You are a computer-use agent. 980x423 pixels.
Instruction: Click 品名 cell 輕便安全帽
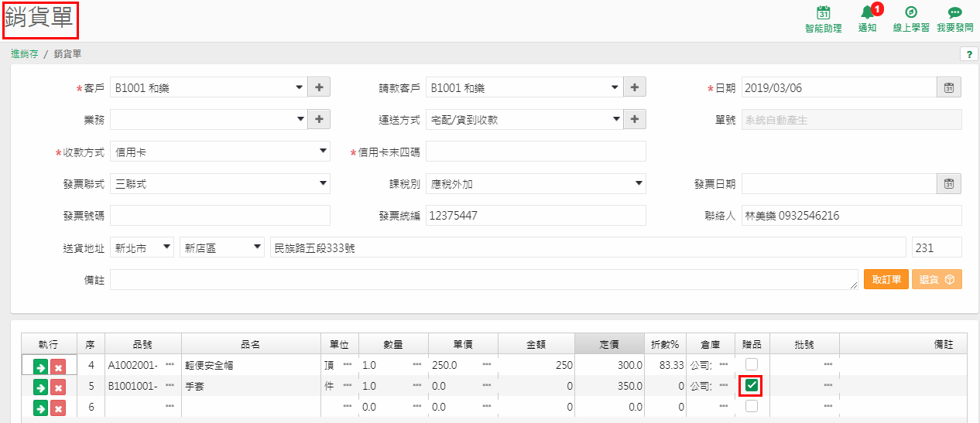[251, 364]
